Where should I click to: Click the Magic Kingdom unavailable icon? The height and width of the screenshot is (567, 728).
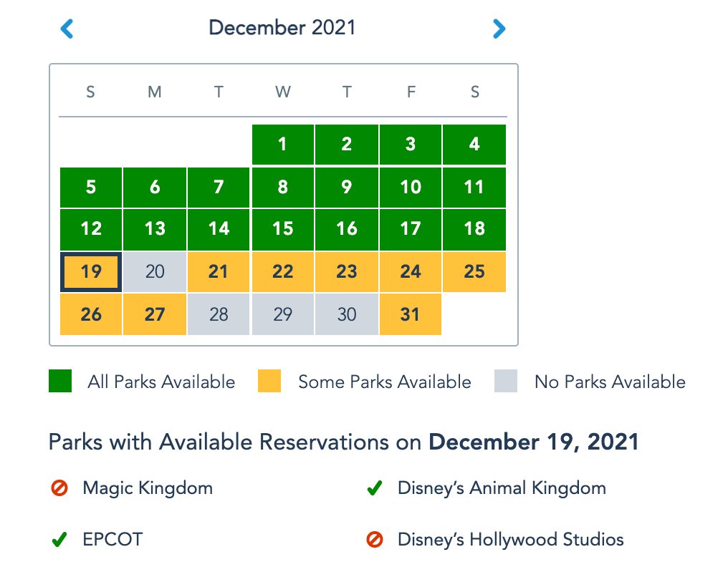coord(59,489)
